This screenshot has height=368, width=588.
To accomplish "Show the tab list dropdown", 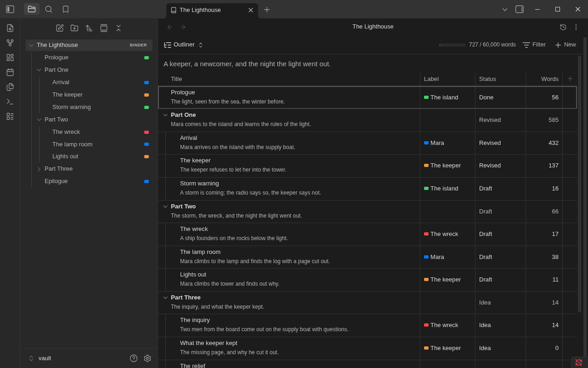I will tap(505, 9).
